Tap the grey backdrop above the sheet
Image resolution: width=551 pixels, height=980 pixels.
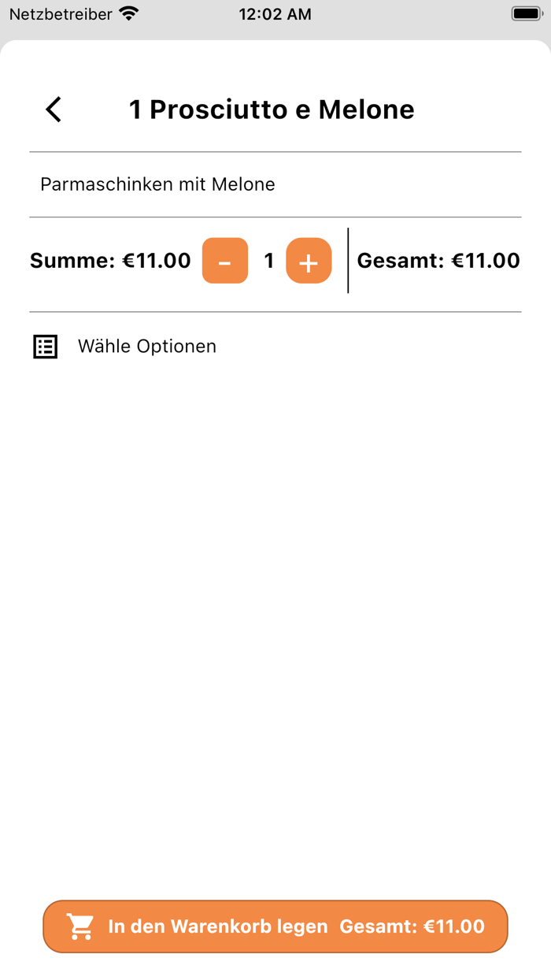[x=275, y=34]
